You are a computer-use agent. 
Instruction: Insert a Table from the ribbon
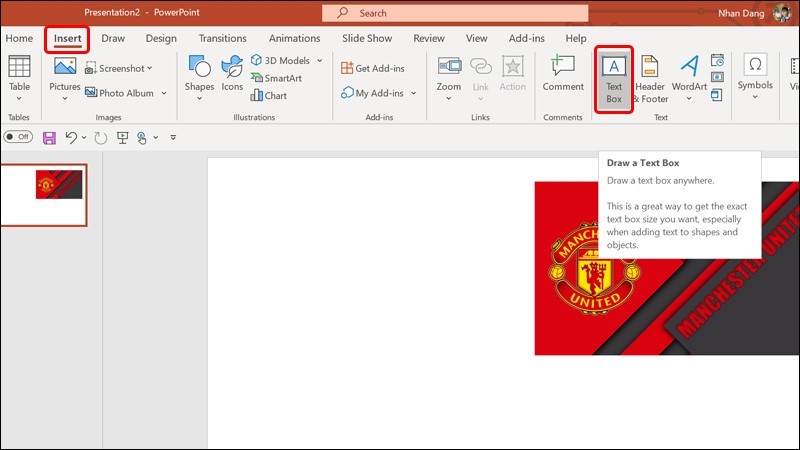pyautogui.click(x=19, y=73)
